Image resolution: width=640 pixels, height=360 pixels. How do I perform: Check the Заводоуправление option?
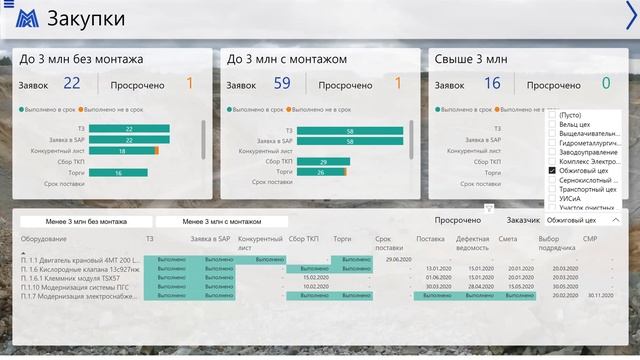(552, 152)
